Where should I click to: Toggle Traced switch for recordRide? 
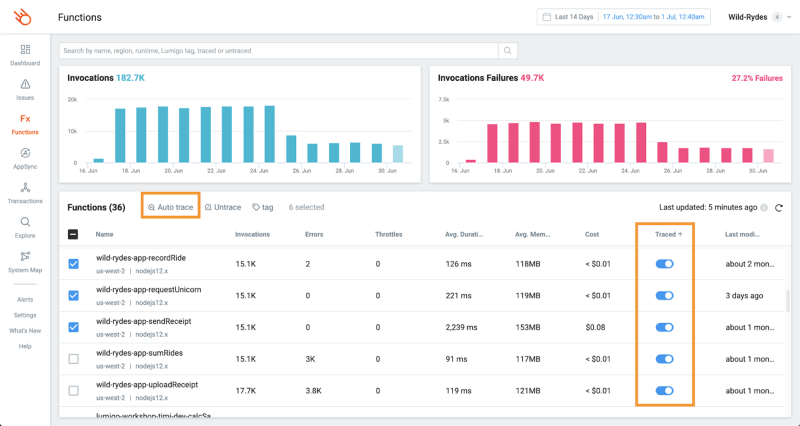coord(664,264)
